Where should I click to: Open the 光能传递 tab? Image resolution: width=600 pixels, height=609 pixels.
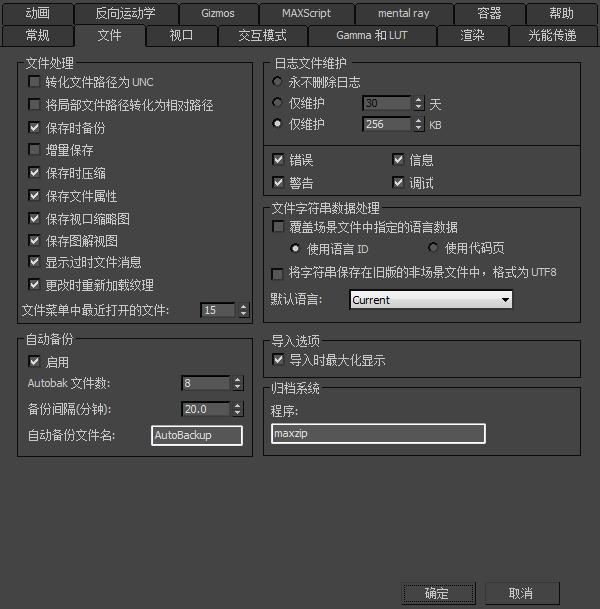coord(552,35)
